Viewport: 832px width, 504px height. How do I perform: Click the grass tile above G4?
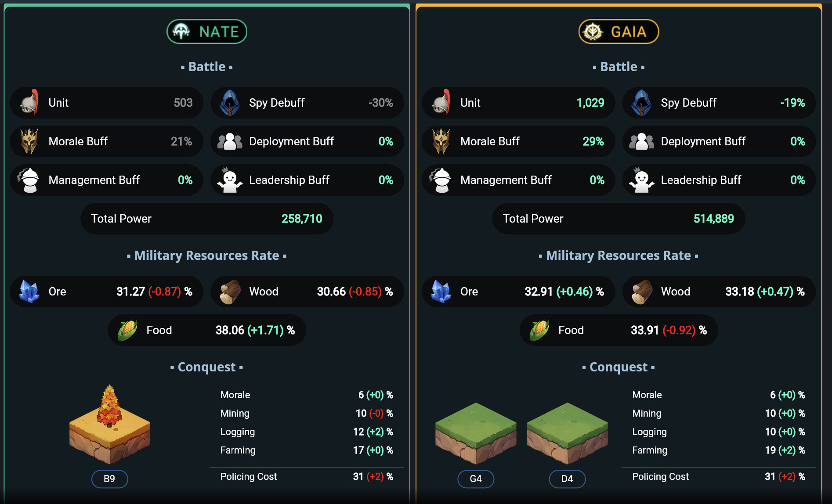[476, 433]
